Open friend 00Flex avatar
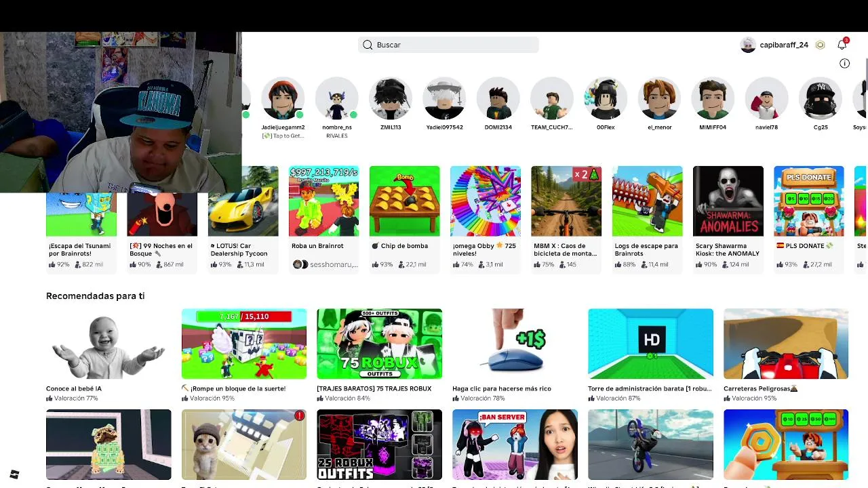This screenshot has height=488, width=868. [x=606, y=99]
